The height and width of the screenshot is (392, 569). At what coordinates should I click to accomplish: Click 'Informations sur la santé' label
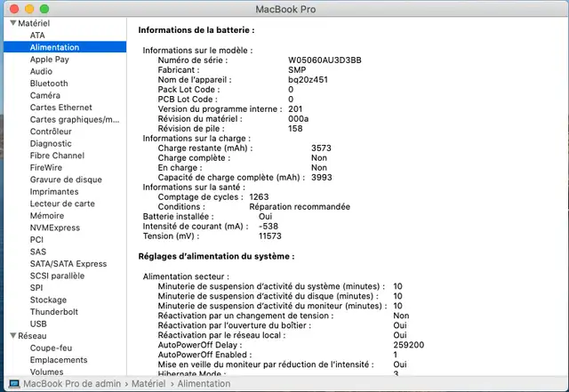194,188
